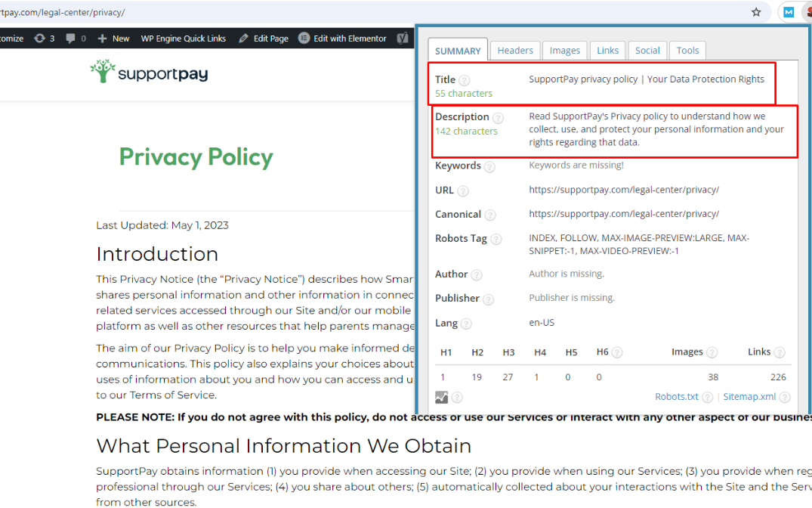The height and width of the screenshot is (508, 812).
Task: Select the Social tab
Action: pos(647,51)
